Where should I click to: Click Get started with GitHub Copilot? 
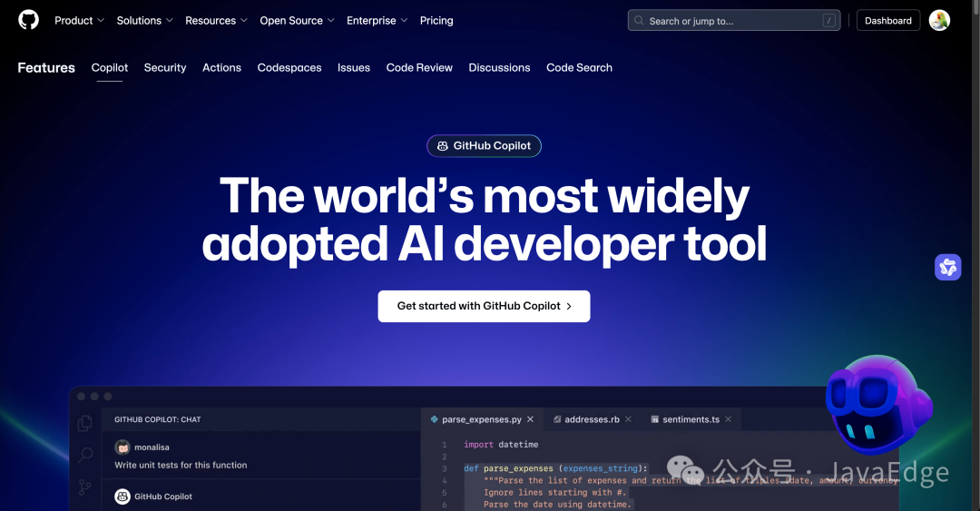pos(484,306)
